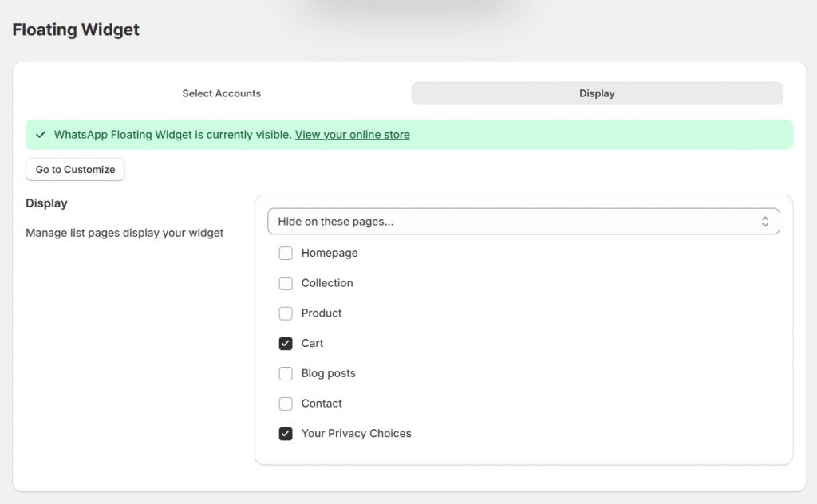This screenshot has width=817, height=504.
Task: Uncheck the Cart checkbox
Action: click(x=286, y=344)
